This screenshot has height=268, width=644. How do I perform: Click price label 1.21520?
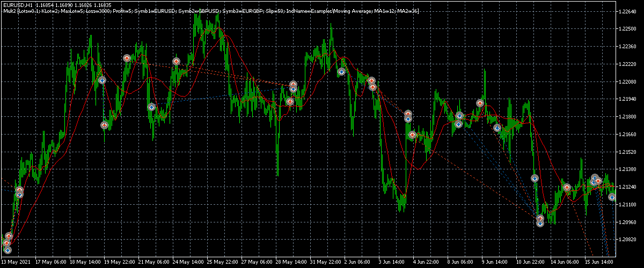pyautogui.click(x=627, y=152)
